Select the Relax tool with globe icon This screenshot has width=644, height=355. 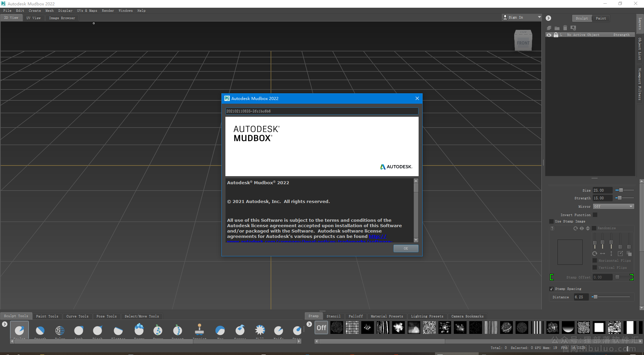(60, 331)
